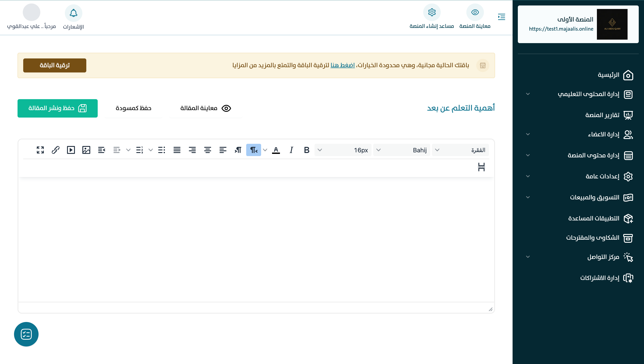Screen dimensions: 644x364
Task: Click the platform setup assistant gear icon
Action: [x=432, y=12]
